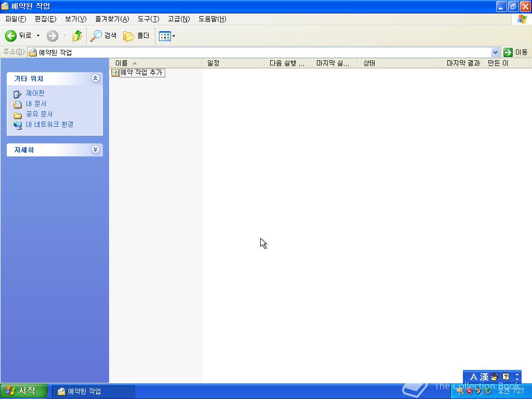Screen dimensions: 532x399
Task: Open the 보기(V) menu
Action: (x=76, y=19)
